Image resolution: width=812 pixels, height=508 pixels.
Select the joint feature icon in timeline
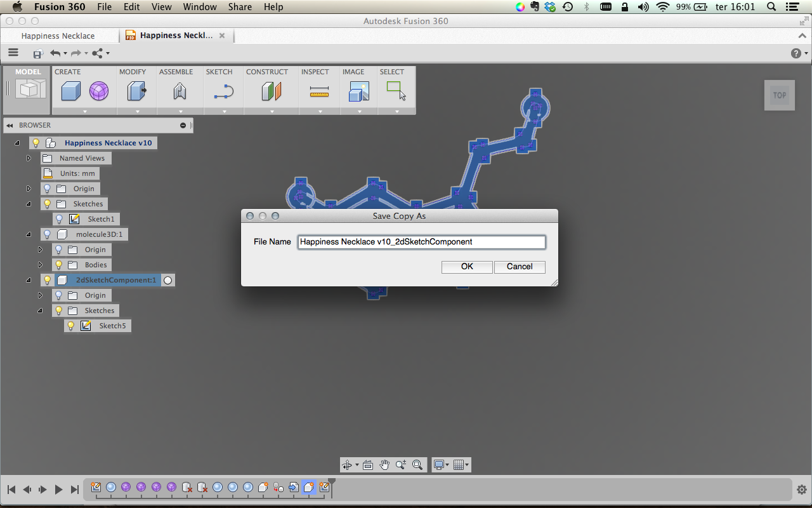point(278,488)
